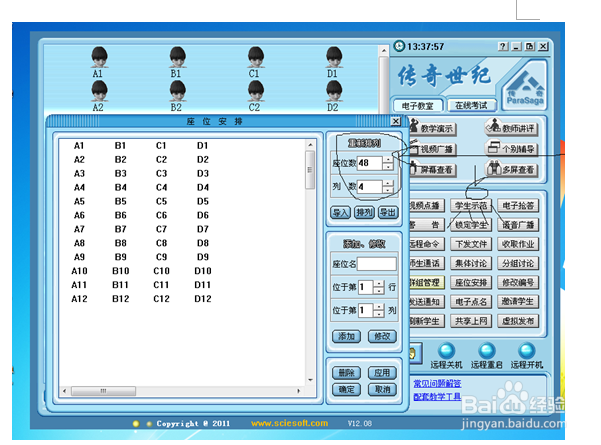
Task: Click the 座位安排 seat arrangement button
Action: [x=471, y=282]
